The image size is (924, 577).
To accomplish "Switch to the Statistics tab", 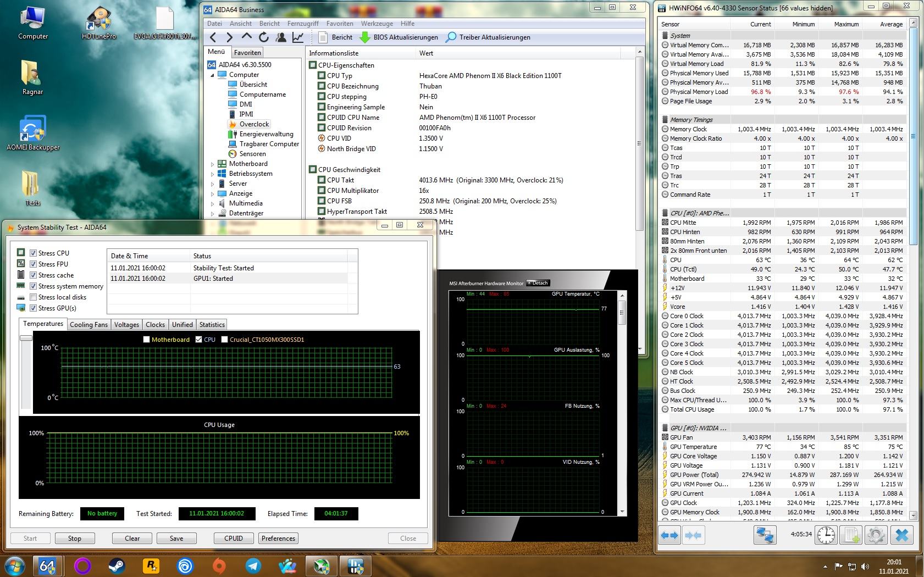I will [212, 325].
